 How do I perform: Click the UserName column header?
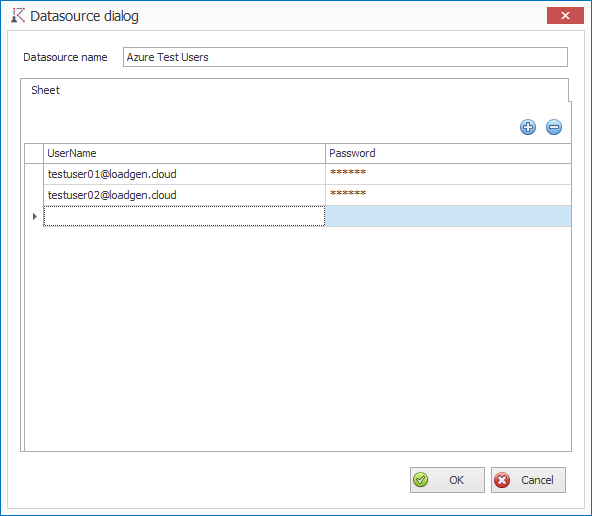coord(184,153)
